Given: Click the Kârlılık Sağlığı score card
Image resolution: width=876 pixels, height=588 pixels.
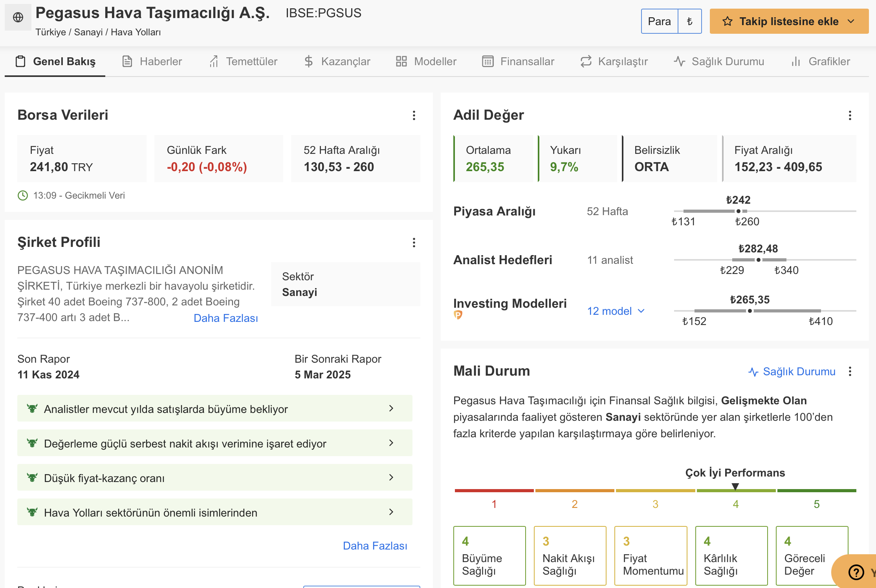Looking at the screenshot, I should 731,555.
